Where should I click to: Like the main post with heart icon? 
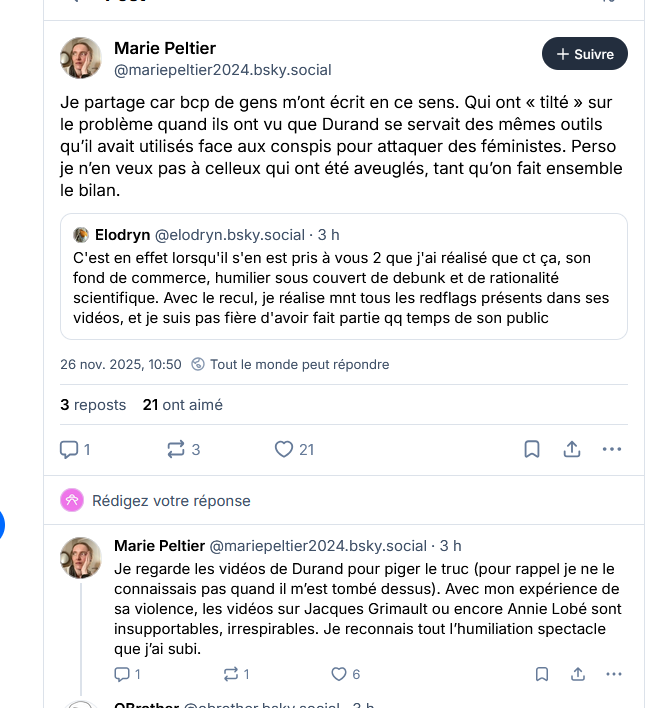click(284, 449)
